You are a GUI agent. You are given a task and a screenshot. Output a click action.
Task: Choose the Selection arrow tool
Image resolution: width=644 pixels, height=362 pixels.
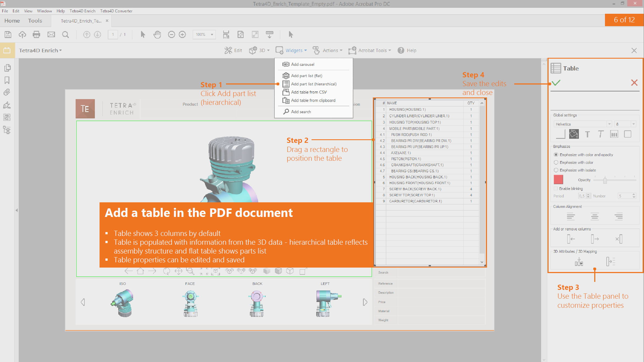(x=143, y=34)
